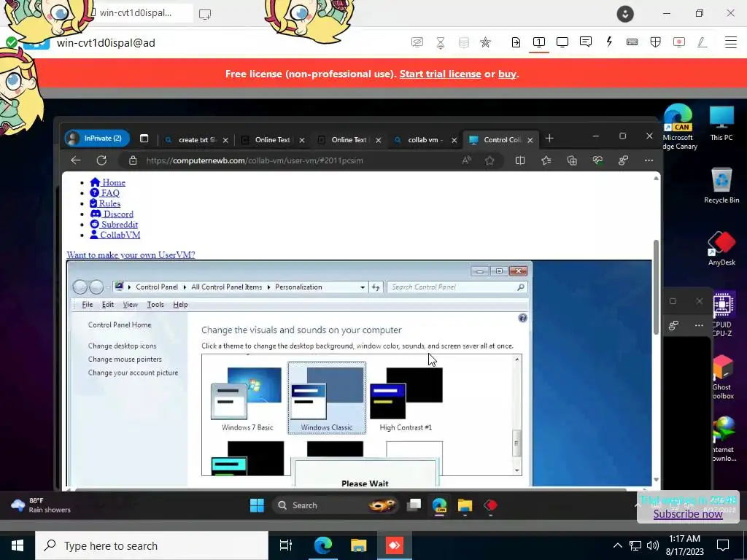
Task: Open AnyDesk permissions shield icon
Action: click(x=656, y=42)
